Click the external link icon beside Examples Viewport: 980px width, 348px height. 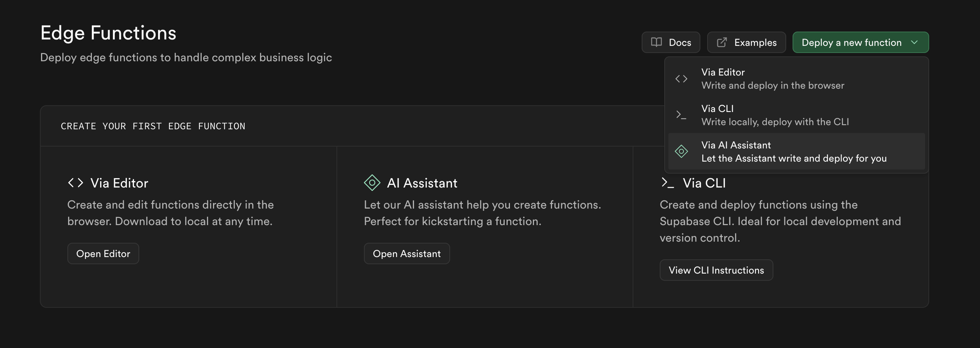(x=722, y=42)
